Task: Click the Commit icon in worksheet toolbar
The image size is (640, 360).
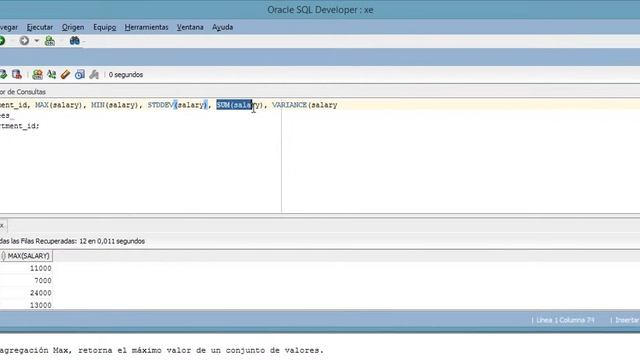Action: 3,74
